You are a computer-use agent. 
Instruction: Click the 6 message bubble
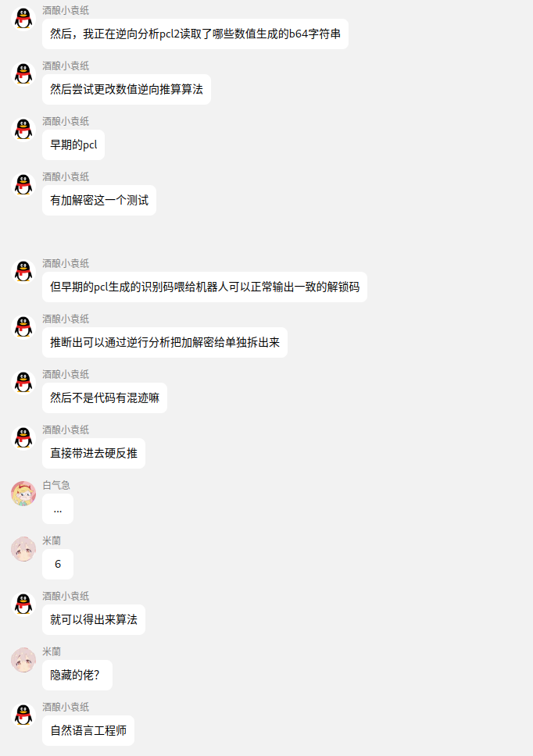tap(58, 564)
